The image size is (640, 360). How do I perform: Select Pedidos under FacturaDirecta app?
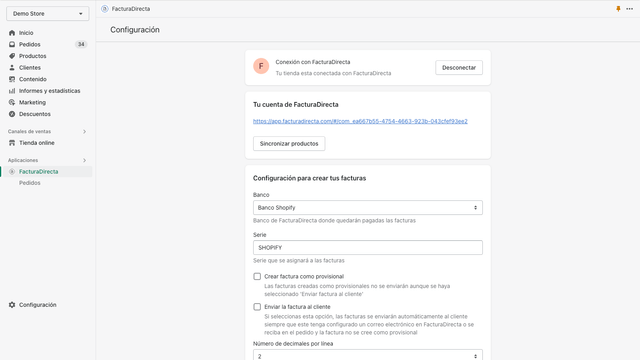[30, 183]
